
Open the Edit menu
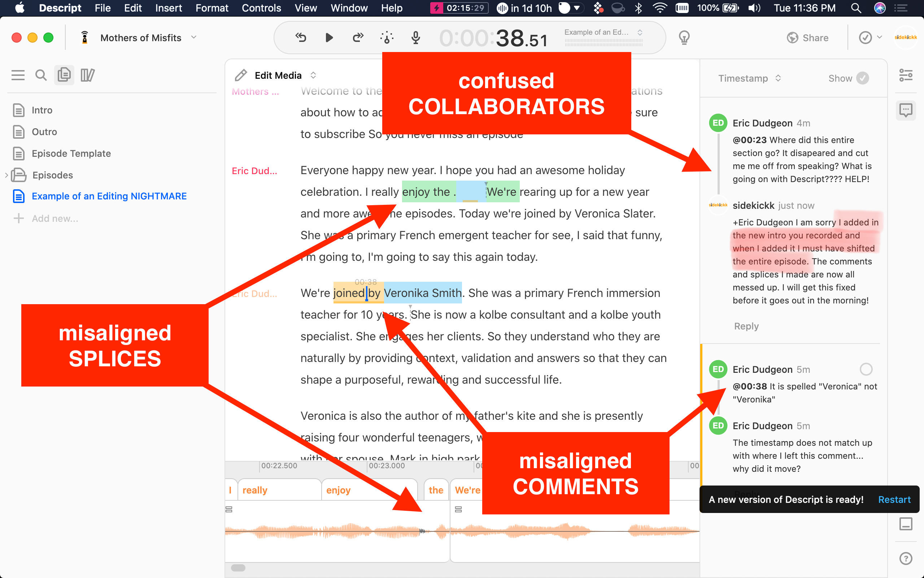132,8
